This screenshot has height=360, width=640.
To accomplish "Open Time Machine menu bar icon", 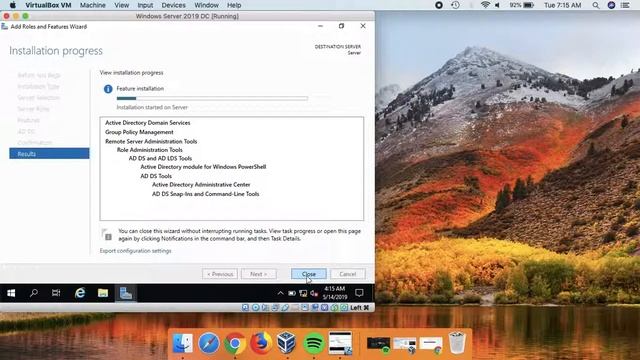I will tap(455, 5).
